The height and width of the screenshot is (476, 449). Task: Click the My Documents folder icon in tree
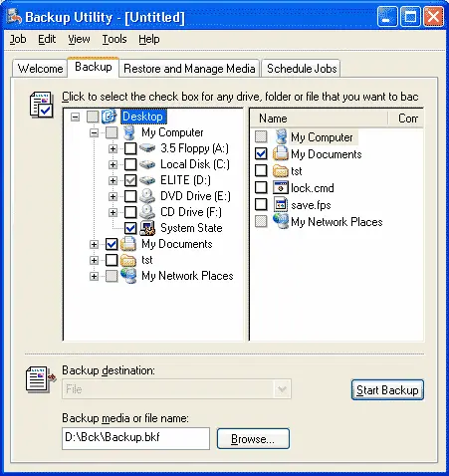point(128,244)
